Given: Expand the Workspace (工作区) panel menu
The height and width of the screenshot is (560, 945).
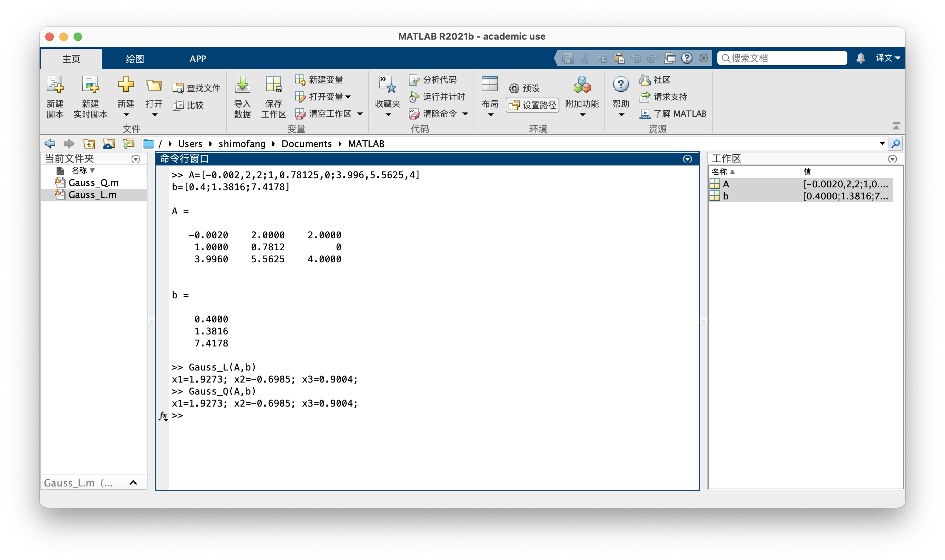Looking at the screenshot, I should tap(892, 159).
